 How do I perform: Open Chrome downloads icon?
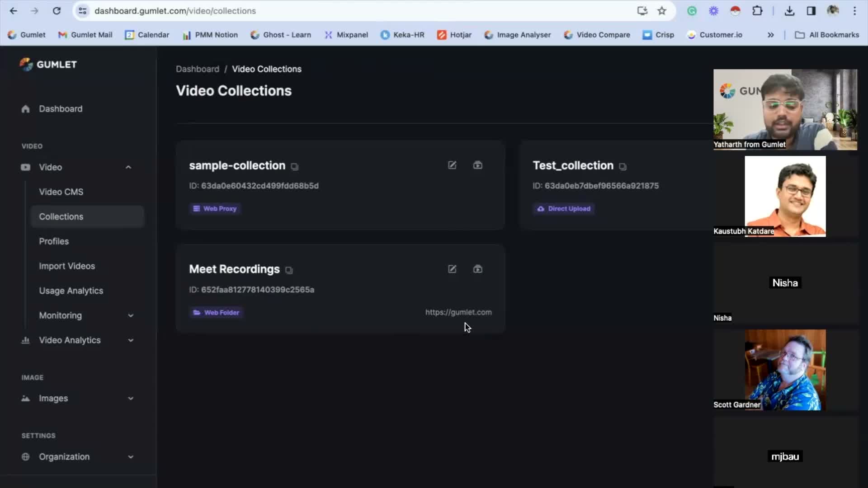coord(789,11)
